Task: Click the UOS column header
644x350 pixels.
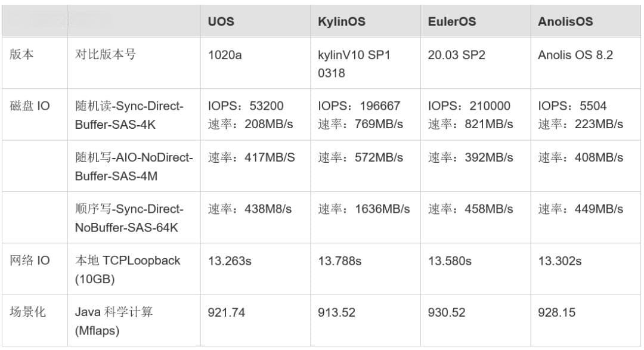Action: click(255, 21)
